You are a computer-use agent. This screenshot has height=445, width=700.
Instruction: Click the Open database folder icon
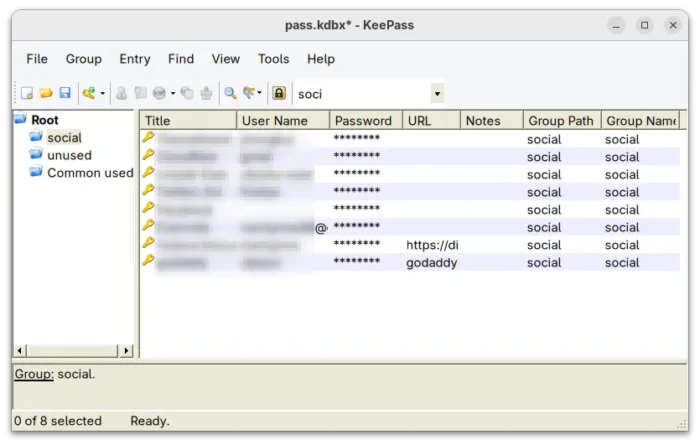[x=45, y=93]
